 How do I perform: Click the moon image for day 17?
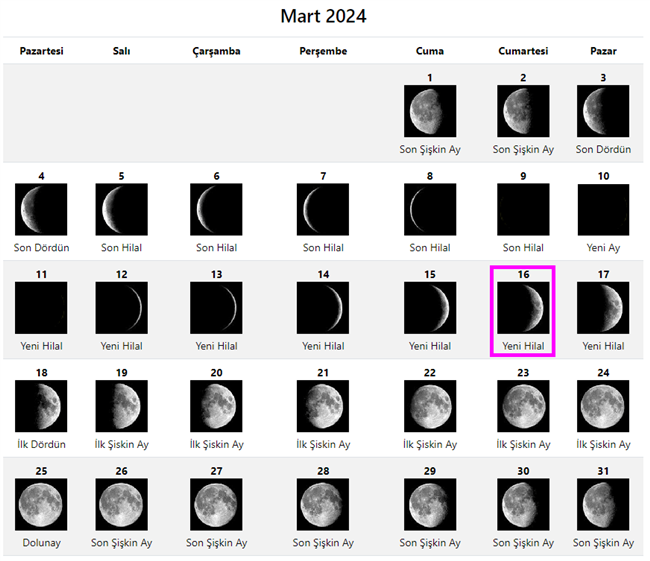click(603, 308)
